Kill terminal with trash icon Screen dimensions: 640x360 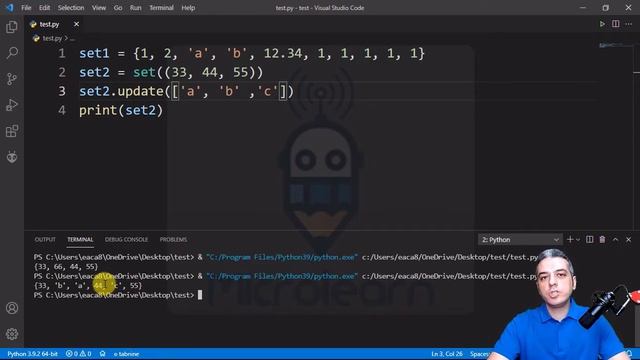pos(602,240)
